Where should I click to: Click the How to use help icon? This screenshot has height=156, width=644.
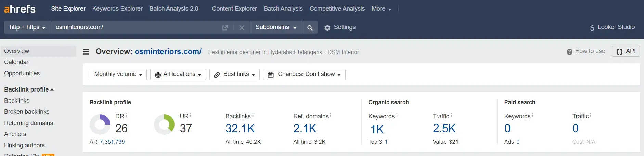tap(569, 52)
